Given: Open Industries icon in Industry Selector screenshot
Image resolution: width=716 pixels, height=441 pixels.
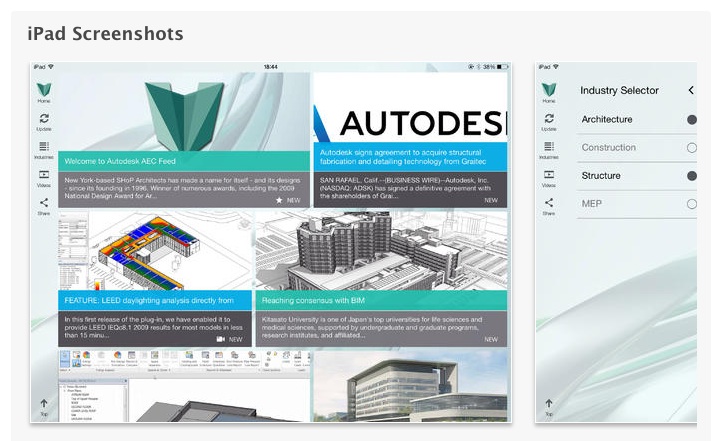Looking at the screenshot, I should [549, 147].
